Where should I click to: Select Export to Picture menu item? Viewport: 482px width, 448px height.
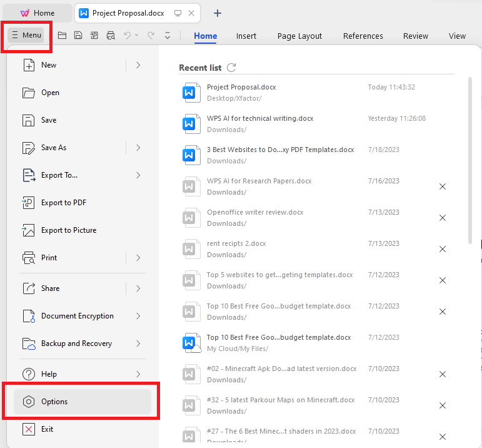pos(83,230)
